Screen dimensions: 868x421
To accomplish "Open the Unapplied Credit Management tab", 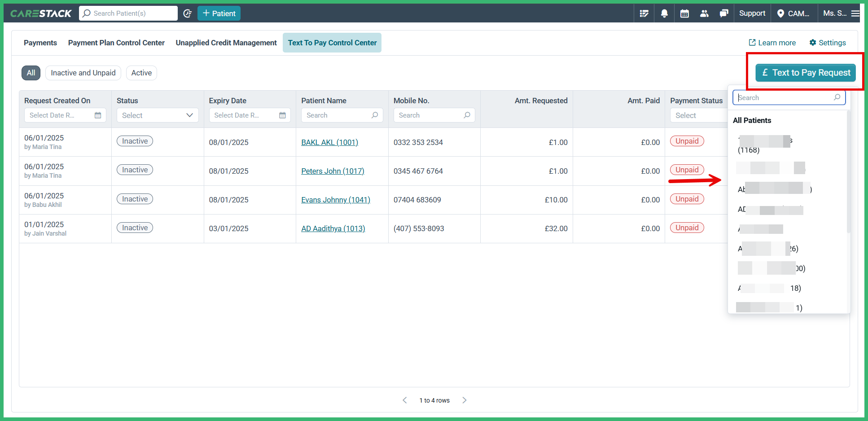I will click(x=226, y=43).
